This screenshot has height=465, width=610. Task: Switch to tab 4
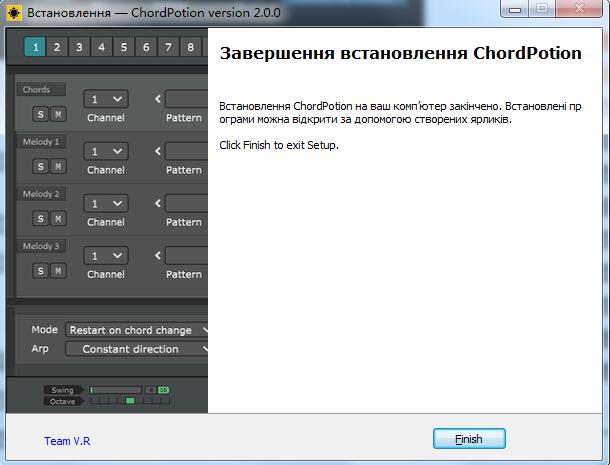(102, 47)
